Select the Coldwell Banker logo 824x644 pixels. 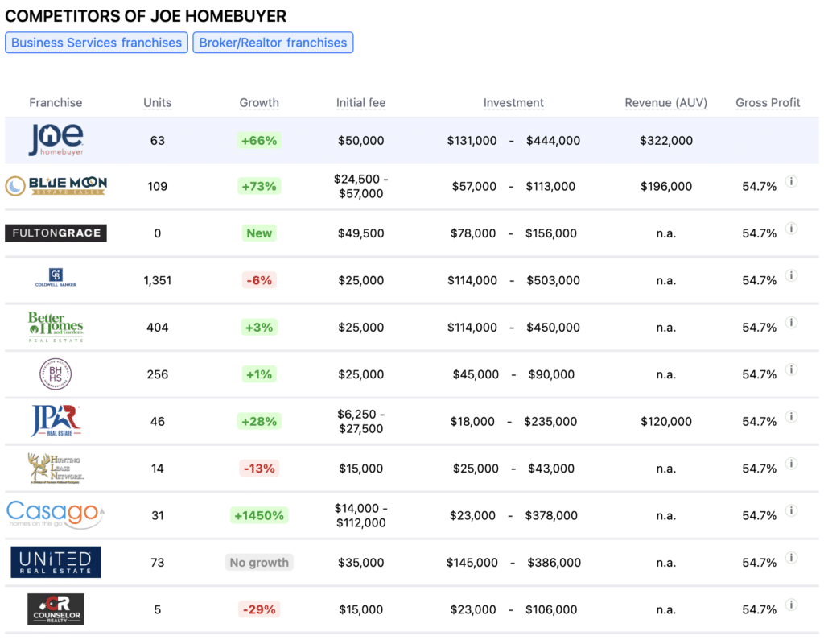(56, 277)
